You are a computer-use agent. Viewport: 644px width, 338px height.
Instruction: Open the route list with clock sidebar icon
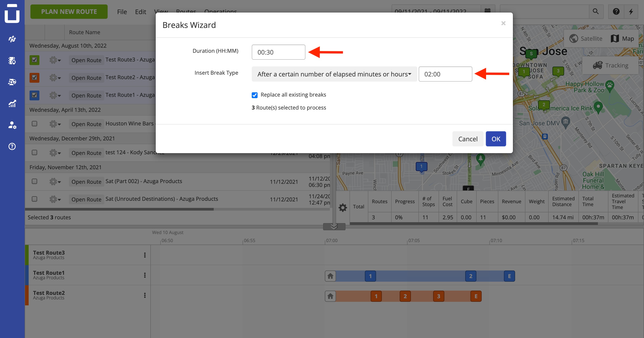[12, 60]
